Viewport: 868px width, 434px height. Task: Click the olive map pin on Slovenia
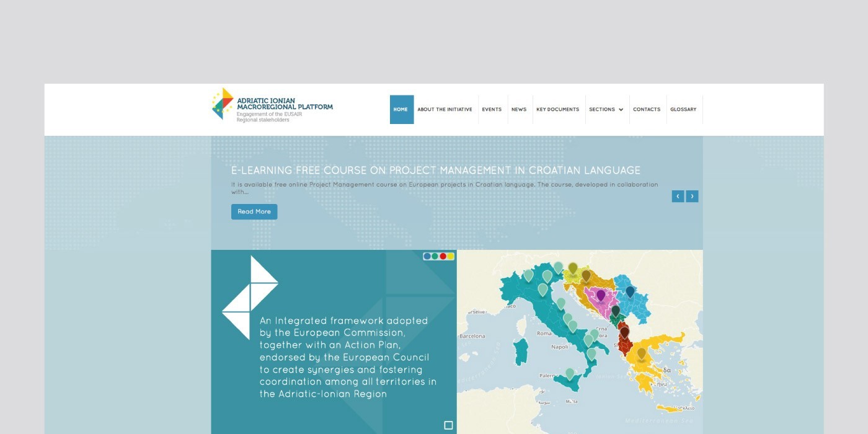[573, 268]
